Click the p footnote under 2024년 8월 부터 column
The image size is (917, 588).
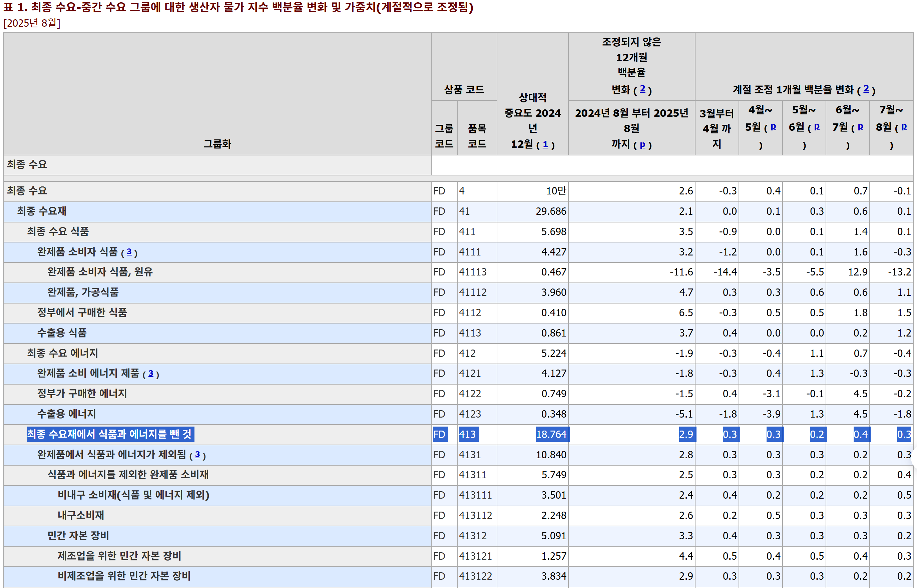(x=642, y=145)
